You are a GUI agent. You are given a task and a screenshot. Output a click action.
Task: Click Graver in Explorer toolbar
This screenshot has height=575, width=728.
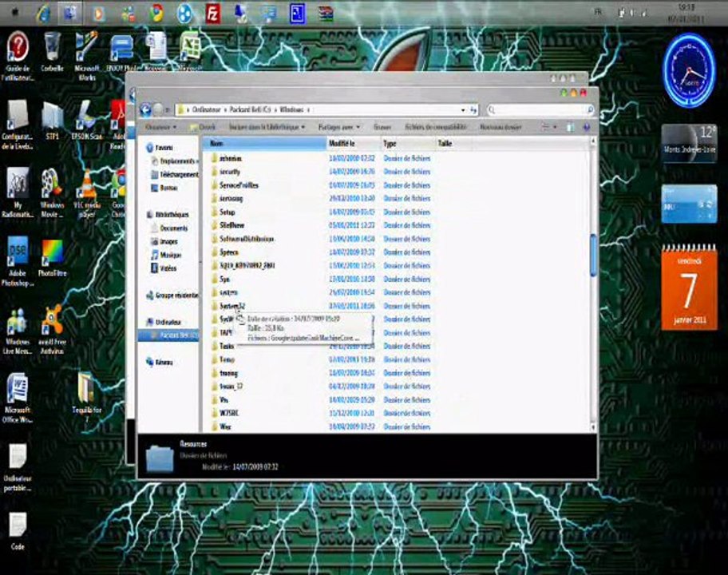[x=382, y=127]
